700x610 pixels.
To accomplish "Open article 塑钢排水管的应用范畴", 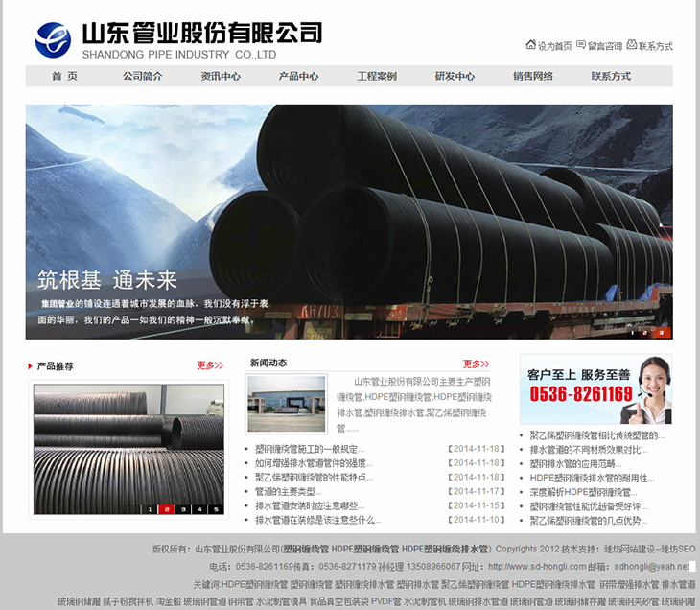I will pyautogui.click(x=575, y=464).
